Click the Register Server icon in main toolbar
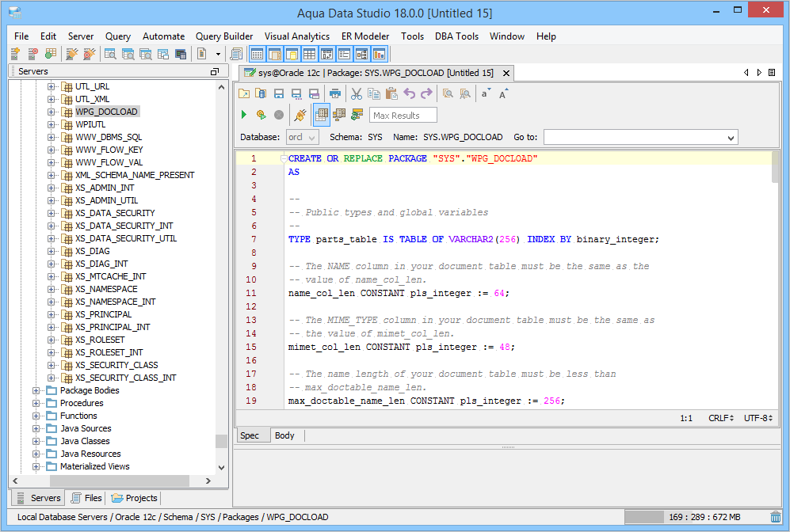Screen dimensions: 790x532 coord(15,54)
